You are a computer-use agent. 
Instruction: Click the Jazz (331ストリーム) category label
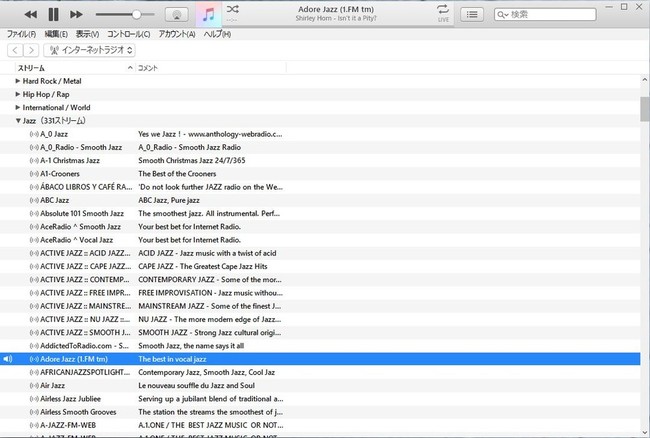coord(54,121)
